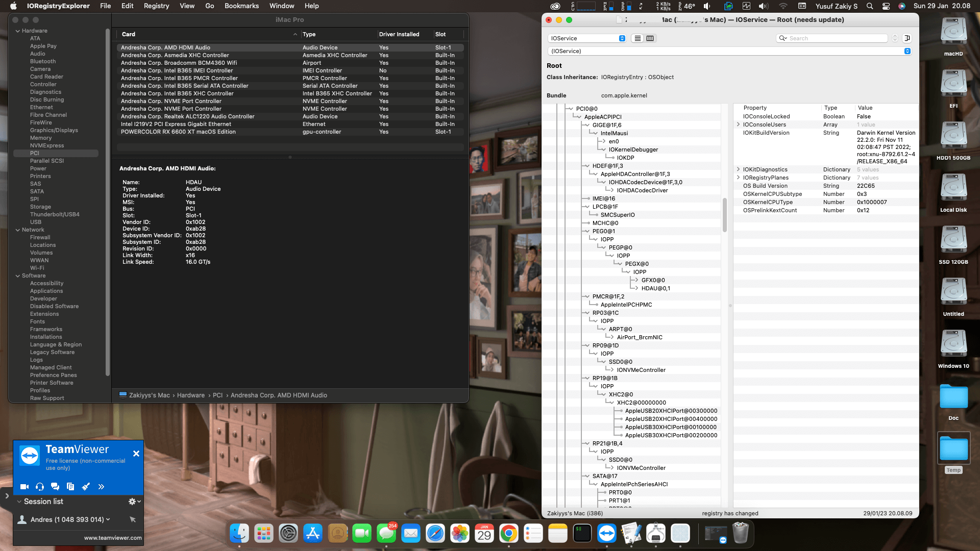Select Thunderbolt/USB4 in the sidebar
The height and width of the screenshot is (551, 980).
[x=55, y=215]
